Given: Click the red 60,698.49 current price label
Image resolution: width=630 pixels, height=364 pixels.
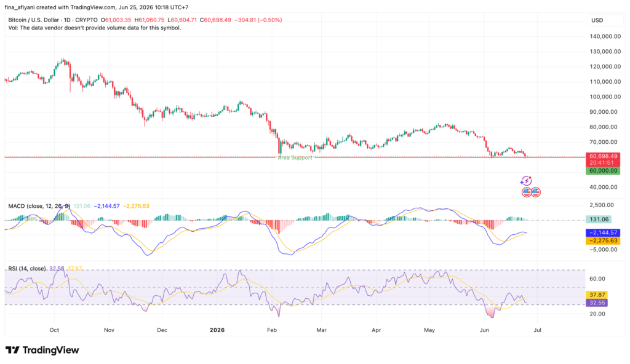Looking at the screenshot, I should pos(603,159).
